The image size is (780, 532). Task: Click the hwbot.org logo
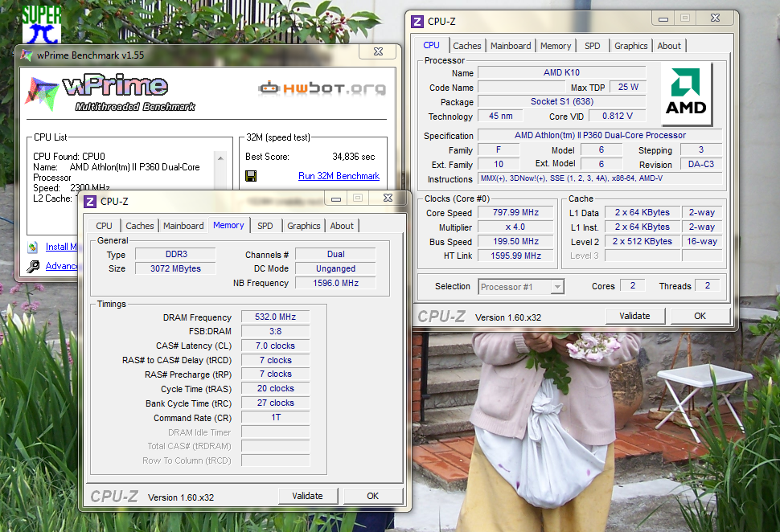click(x=322, y=88)
